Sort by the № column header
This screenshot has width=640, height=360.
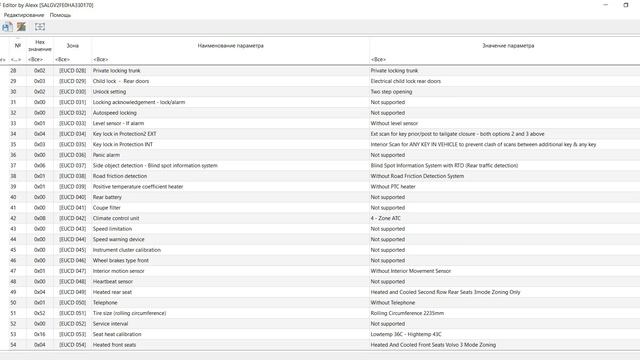[18, 46]
